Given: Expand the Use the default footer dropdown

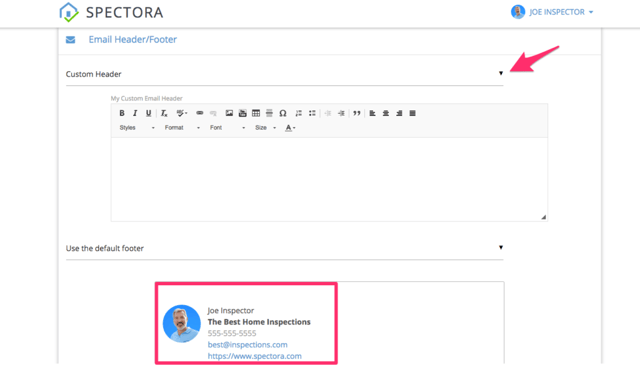Looking at the screenshot, I should tap(284, 248).
